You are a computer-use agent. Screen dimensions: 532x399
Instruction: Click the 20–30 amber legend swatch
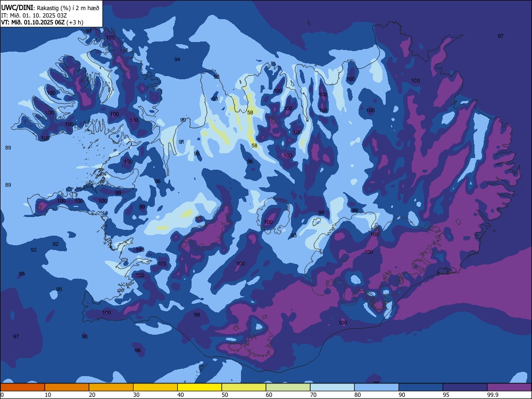(111, 387)
